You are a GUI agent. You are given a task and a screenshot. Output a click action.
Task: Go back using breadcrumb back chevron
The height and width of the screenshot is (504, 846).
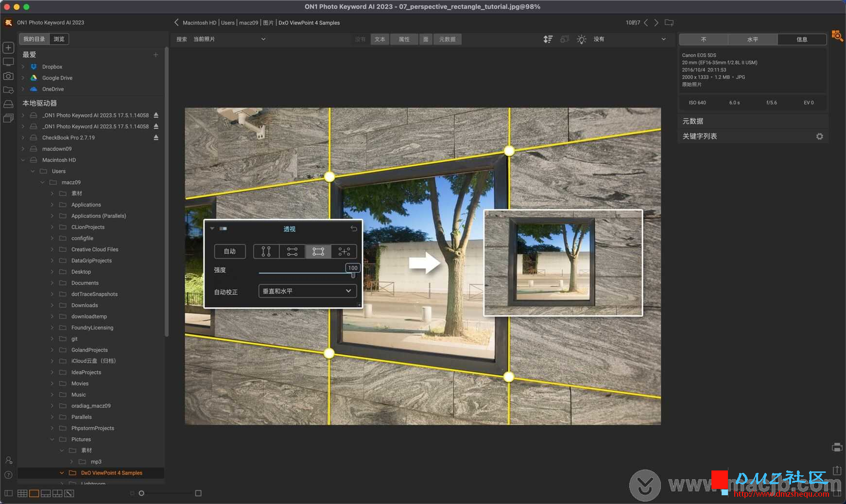pyautogui.click(x=176, y=22)
